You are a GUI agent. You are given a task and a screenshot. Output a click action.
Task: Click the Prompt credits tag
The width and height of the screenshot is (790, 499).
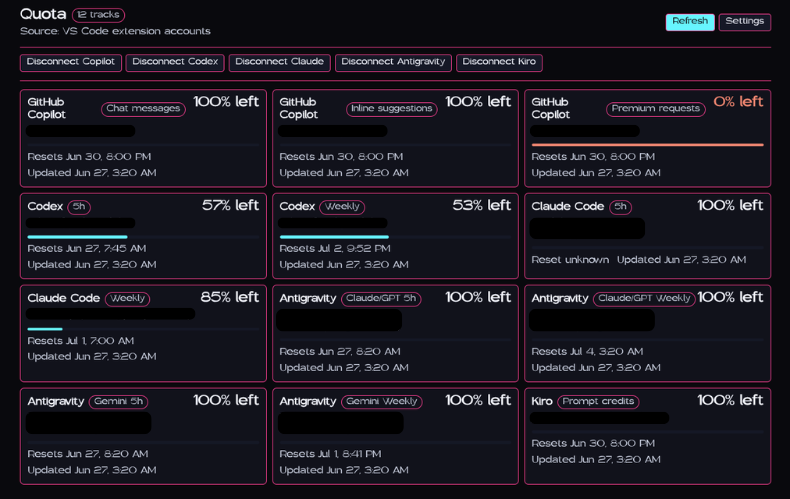(598, 402)
